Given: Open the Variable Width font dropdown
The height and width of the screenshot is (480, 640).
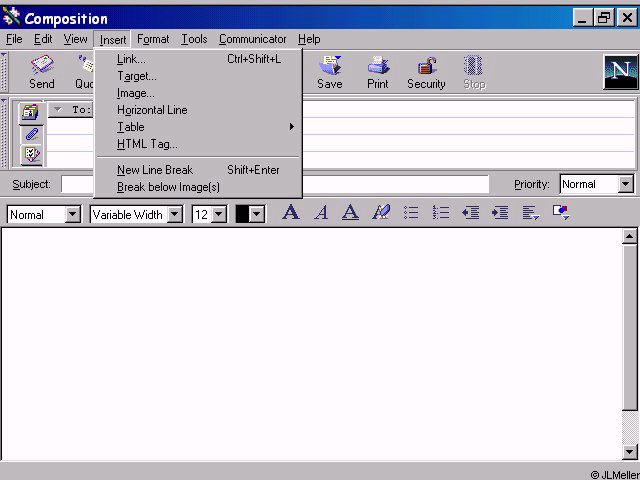Looking at the screenshot, I should tap(175, 214).
